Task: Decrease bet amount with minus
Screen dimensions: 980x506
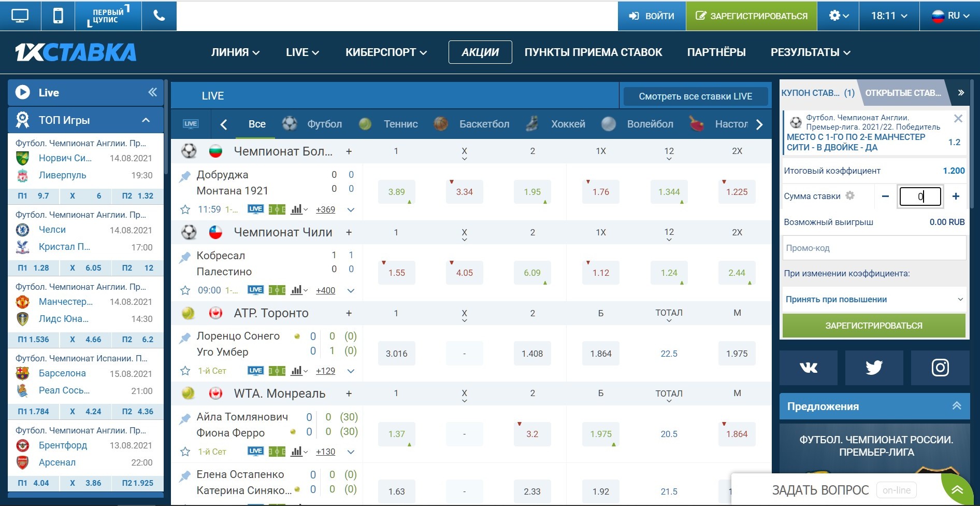Action: point(885,196)
